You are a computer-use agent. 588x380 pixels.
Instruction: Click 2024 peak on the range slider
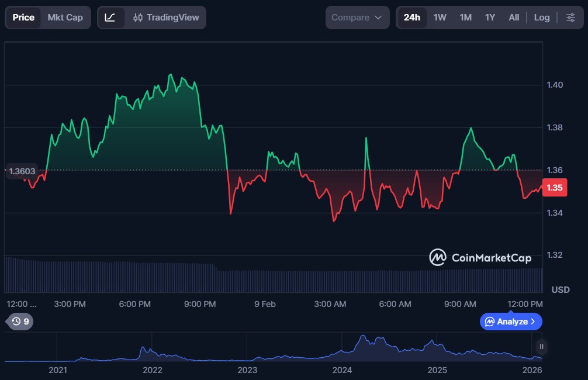click(364, 338)
